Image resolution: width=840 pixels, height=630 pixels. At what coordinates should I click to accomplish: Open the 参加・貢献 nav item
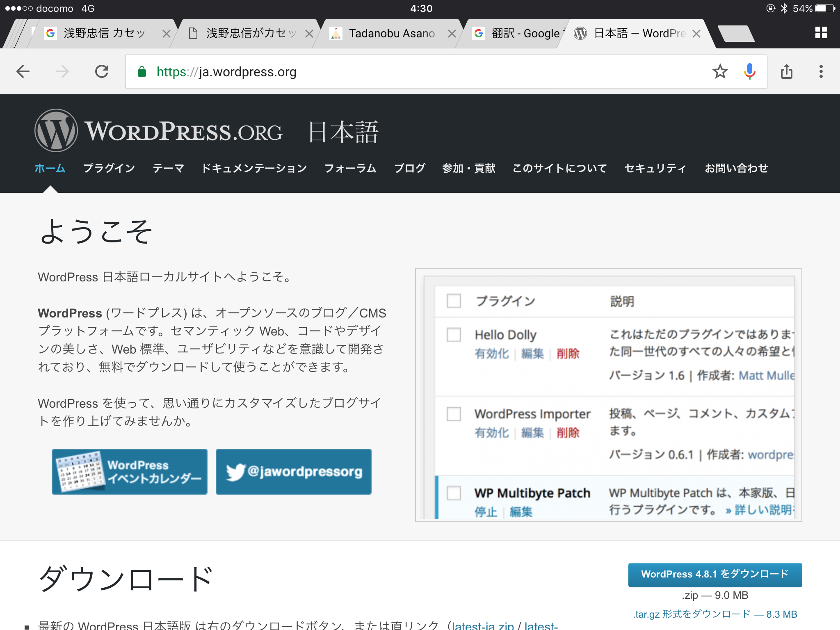coord(469,168)
